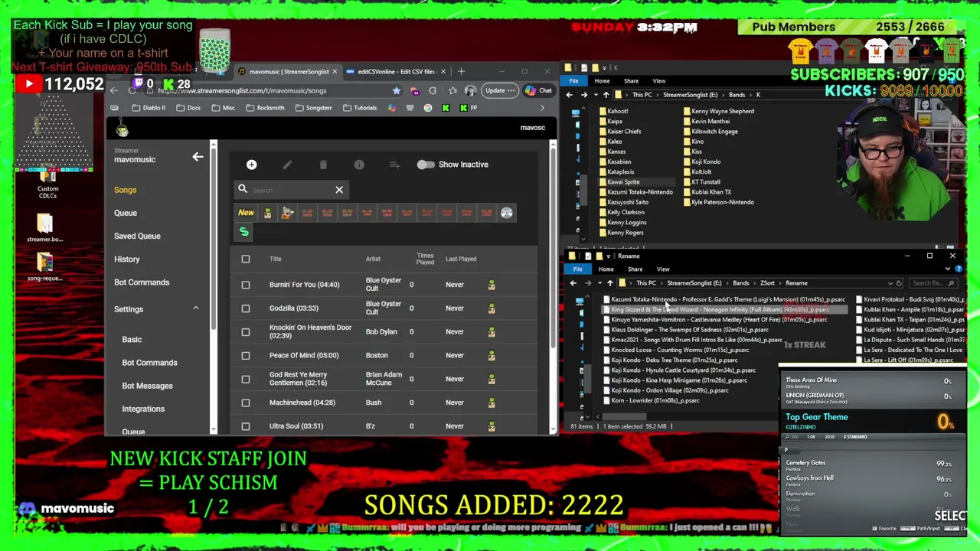Click the Search Rename field in Explorer
980x551 pixels.
click(x=933, y=283)
